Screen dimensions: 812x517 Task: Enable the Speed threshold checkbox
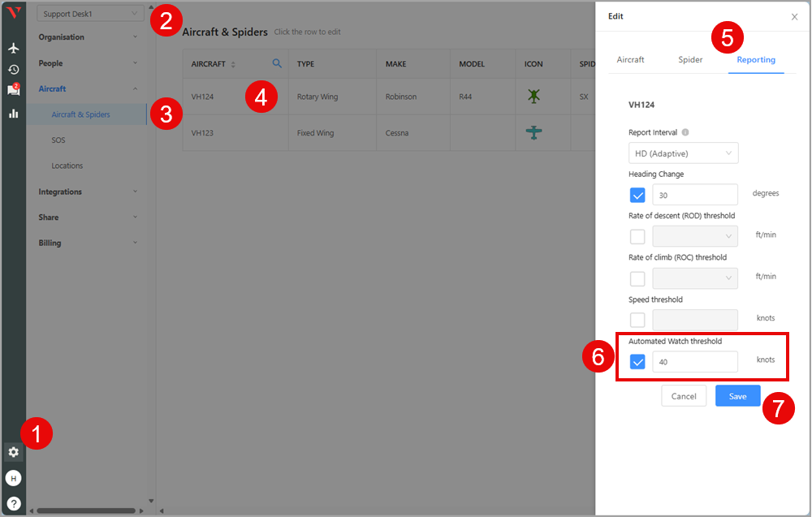(x=637, y=320)
